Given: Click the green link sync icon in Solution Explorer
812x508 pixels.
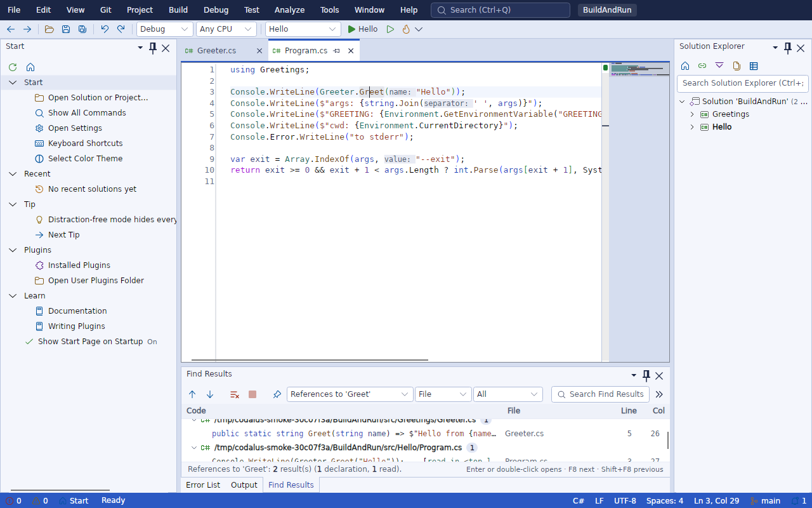Looking at the screenshot, I should click(702, 65).
